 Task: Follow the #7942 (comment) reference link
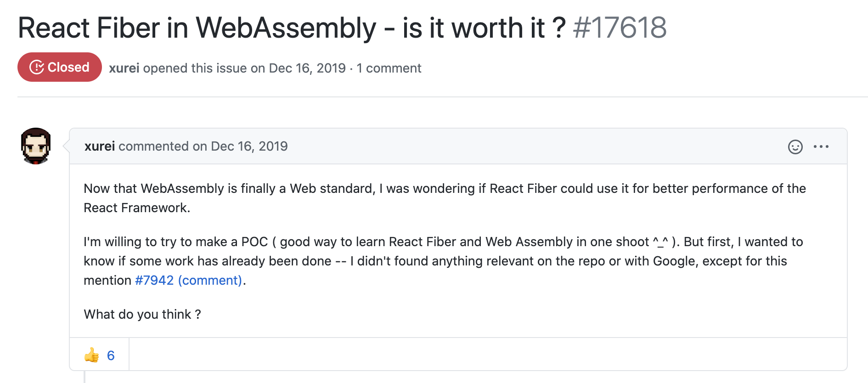tap(188, 280)
